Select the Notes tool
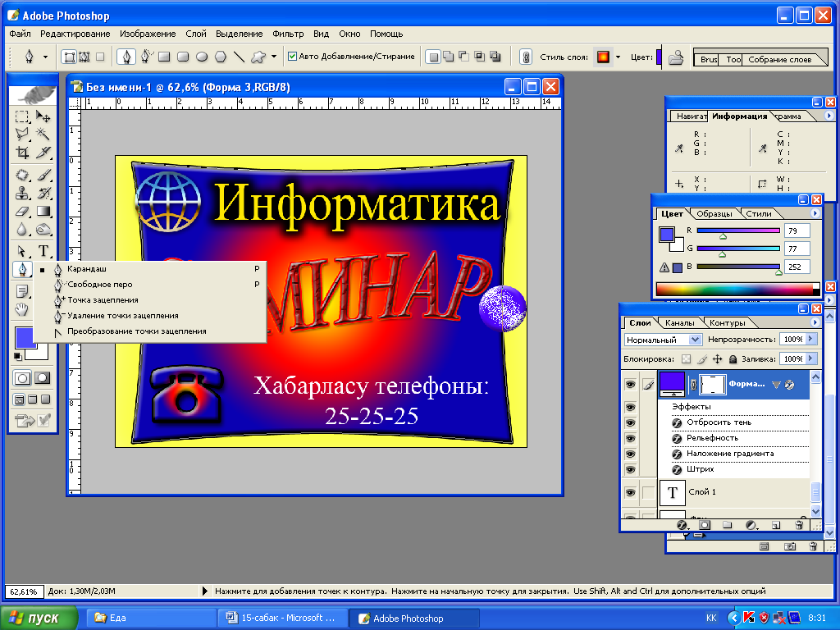Viewport: 840px width, 630px height. [22, 291]
